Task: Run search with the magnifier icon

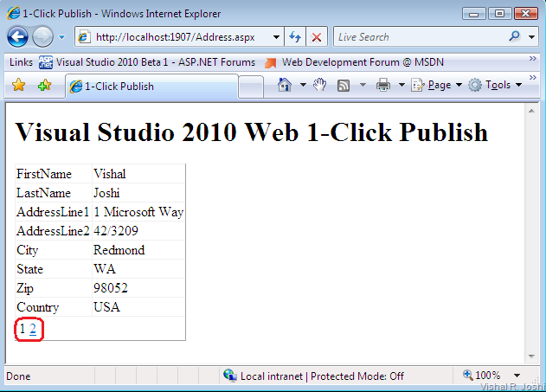Action: tap(515, 36)
